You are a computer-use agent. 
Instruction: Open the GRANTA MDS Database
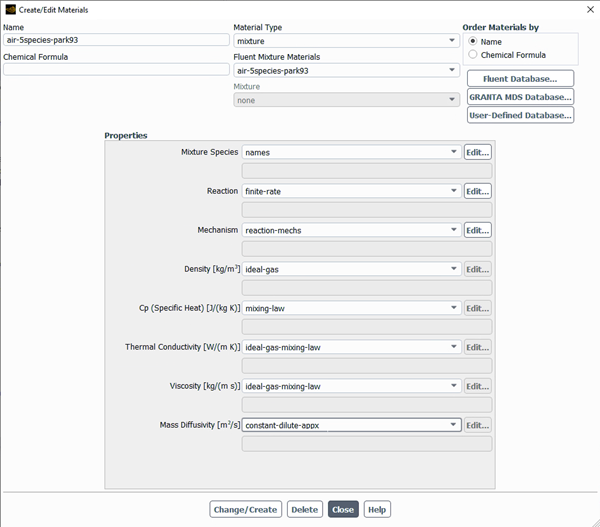click(520, 97)
